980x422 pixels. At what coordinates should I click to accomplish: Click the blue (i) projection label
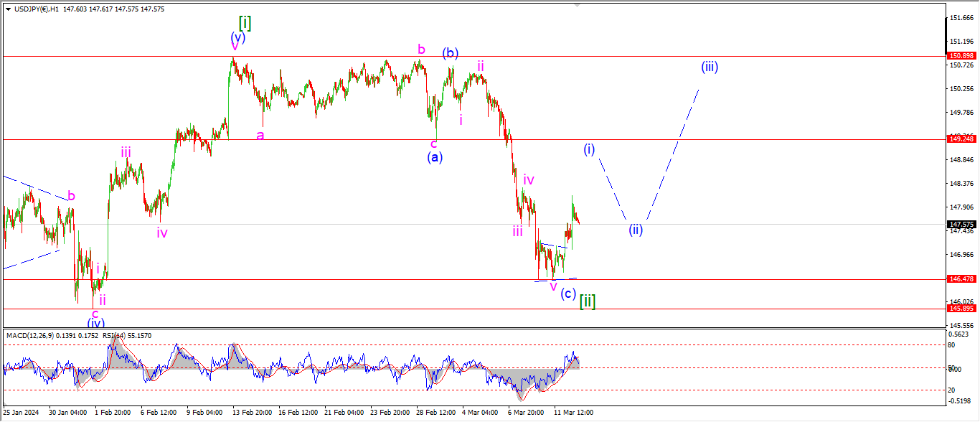[x=589, y=149]
